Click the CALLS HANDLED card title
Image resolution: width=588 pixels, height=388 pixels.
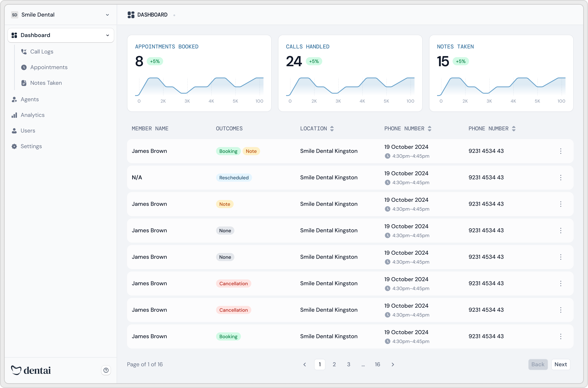(308, 47)
